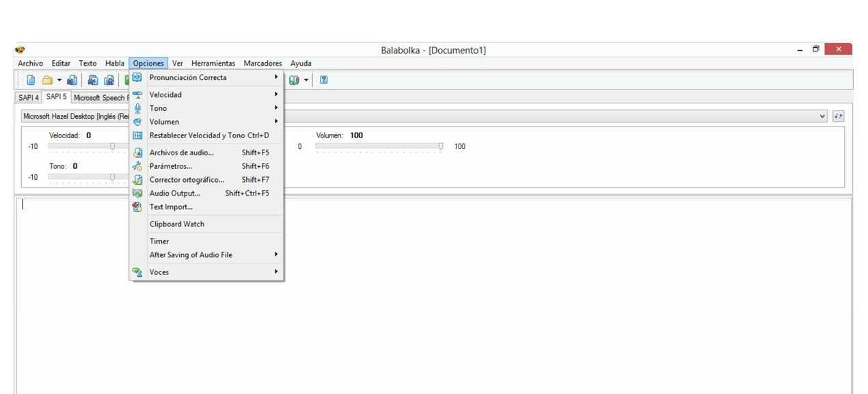This screenshot has width=868, height=394.
Task: Select Archivos de audio... menu entry
Action: [x=206, y=153]
